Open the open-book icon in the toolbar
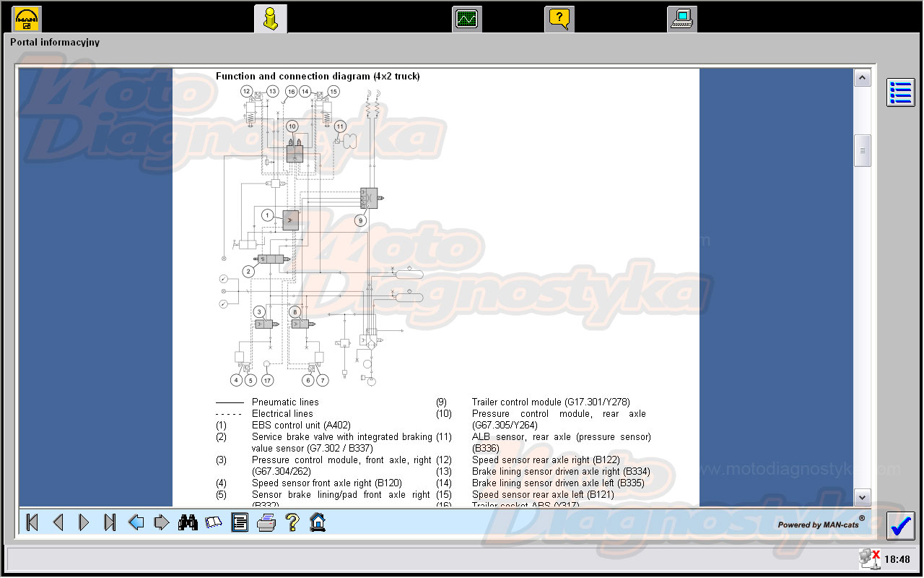Image resolution: width=924 pixels, height=578 pixels. pos(214,522)
